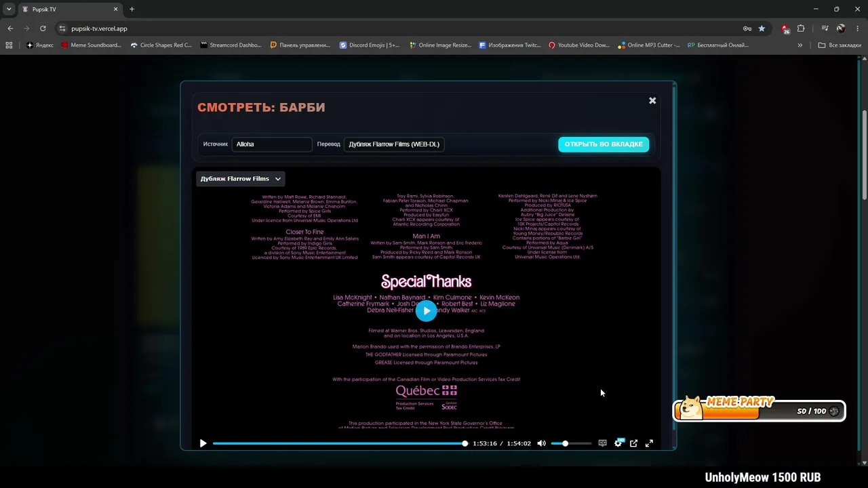Viewport: 868px width, 488px height.
Task: Click the Meme Party widget
Action: tap(759, 409)
